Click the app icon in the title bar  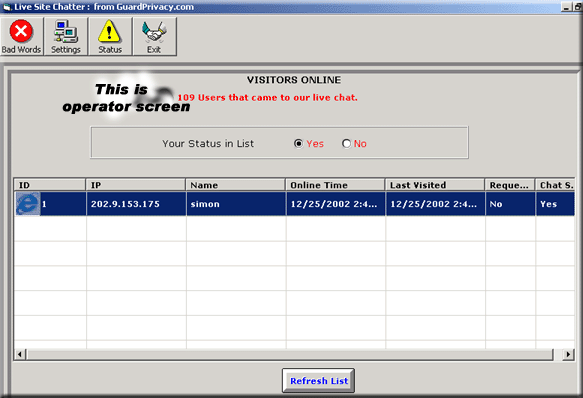click(x=7, y=7)
